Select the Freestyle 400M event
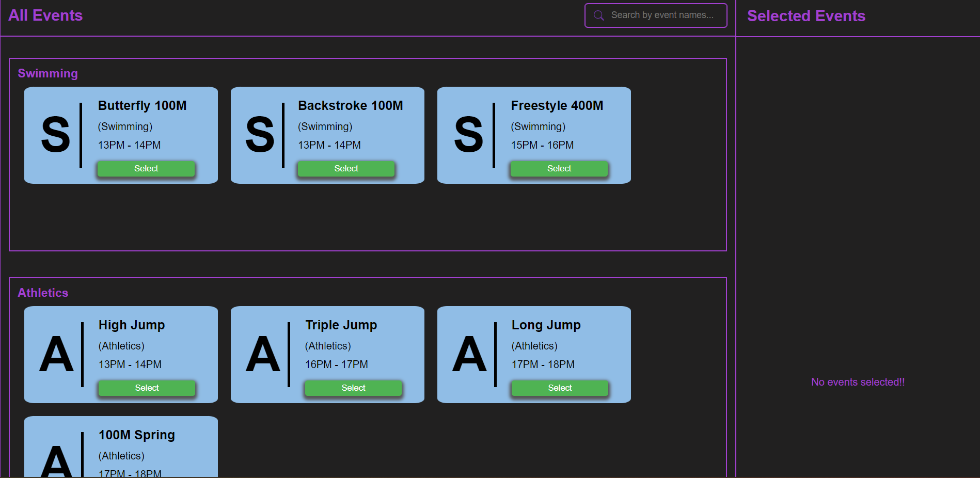The height and width of the screenshot is (478, 980). [x=559, y=169]
